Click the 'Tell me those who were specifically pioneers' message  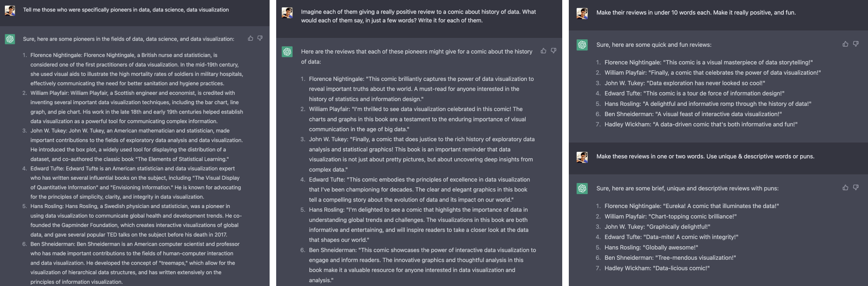click(126, 10)
